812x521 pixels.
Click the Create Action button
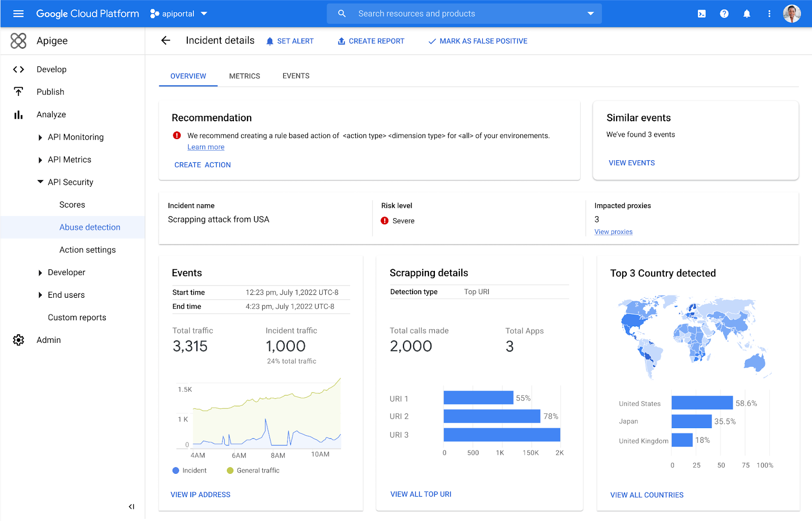click(202, 165)
